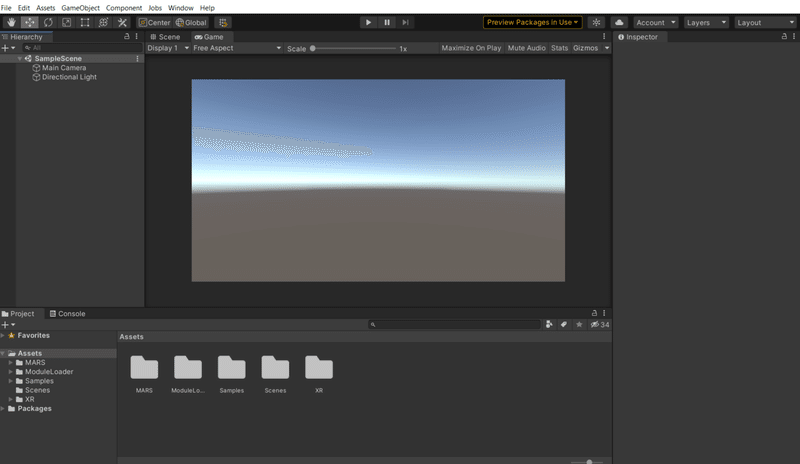
Task: Save search star icon in Project
Action: tap(579, 325)
